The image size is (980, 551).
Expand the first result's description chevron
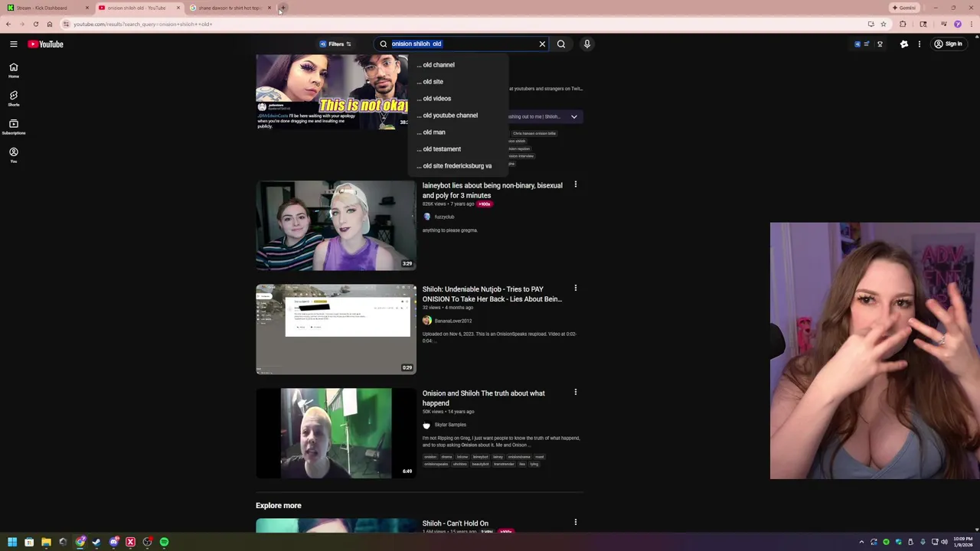coord(573,116)
